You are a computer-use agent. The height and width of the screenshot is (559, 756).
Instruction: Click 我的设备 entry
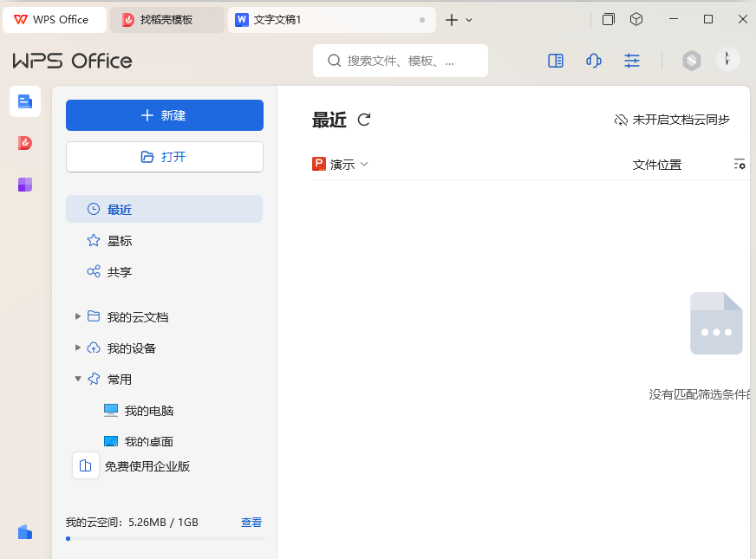[131, 348]
